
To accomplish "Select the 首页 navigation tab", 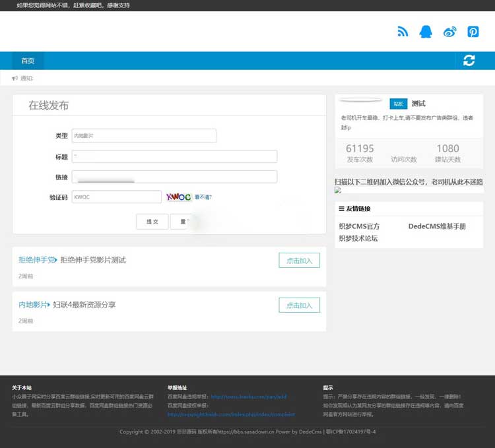I will 28,61.
